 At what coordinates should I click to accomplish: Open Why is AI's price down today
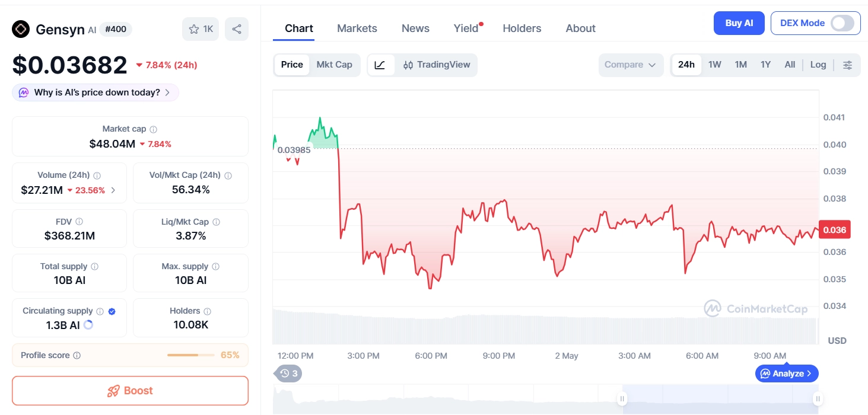pyautogui.click(x=96, y=92)
